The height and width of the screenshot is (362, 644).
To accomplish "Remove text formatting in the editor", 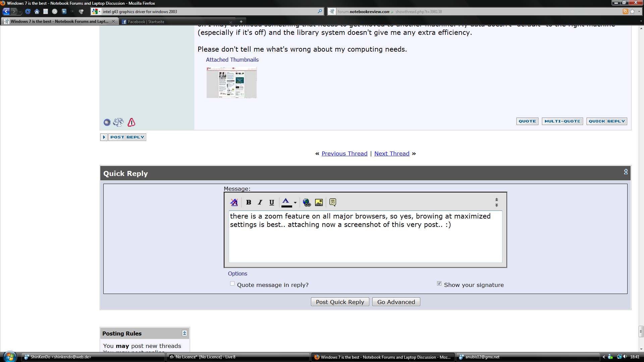I will 234,202.
